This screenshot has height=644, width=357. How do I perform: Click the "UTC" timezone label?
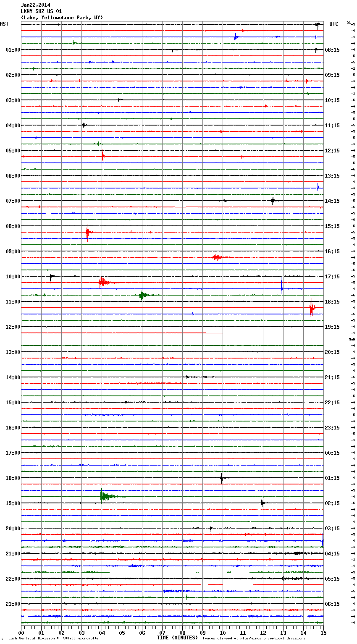[x=333, y=24]
